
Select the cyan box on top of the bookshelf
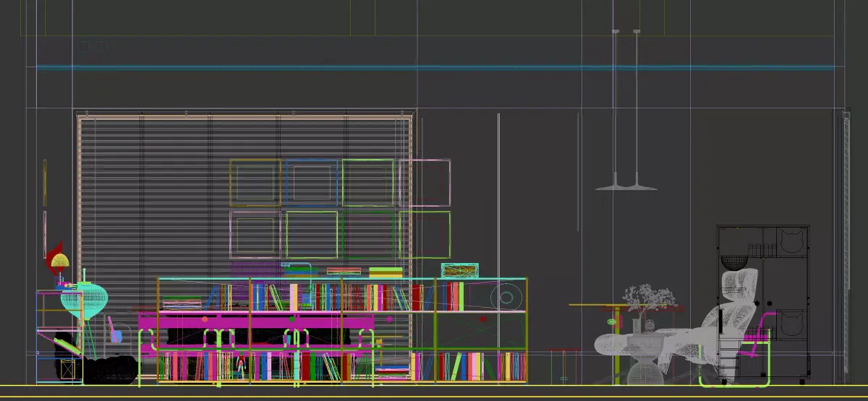click(461, 270)
